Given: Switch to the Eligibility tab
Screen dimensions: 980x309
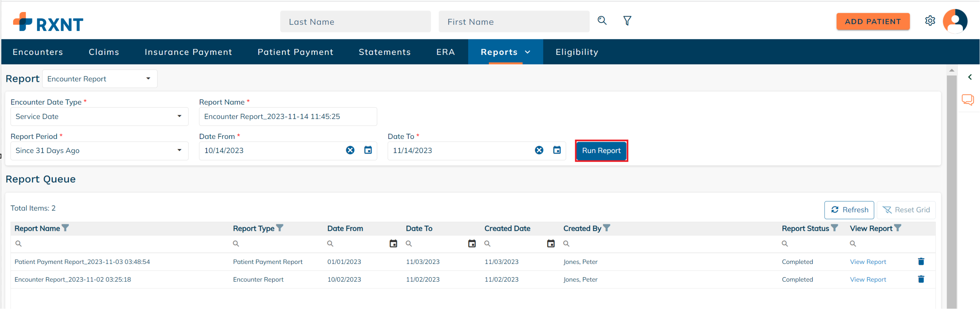Looking at the screenshot, I should pyautogui.click(x=576, y=52).
